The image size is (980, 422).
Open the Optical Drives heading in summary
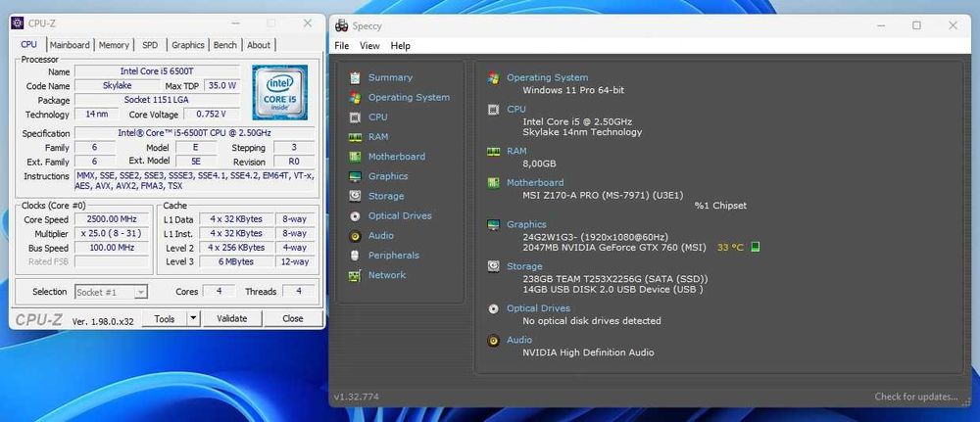pos(538,307)
